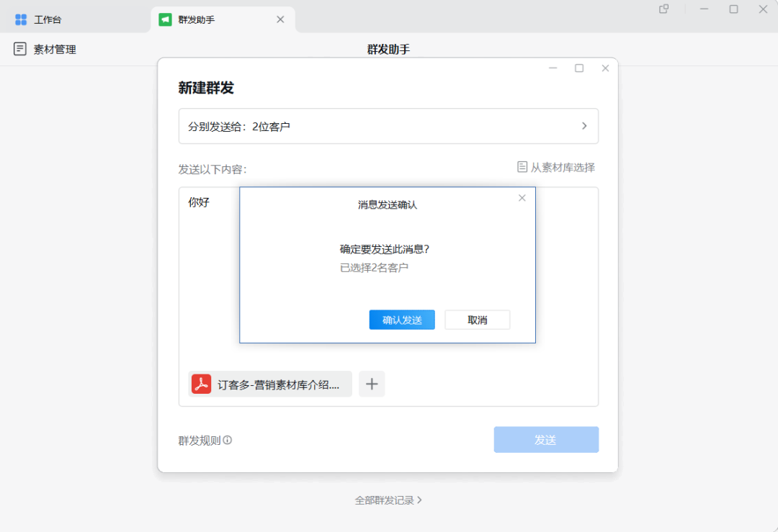Minimize the main application window
Image resolution: width=778 pixels, height=532 pixels.
pyautogui.click(x=704, y=9)
